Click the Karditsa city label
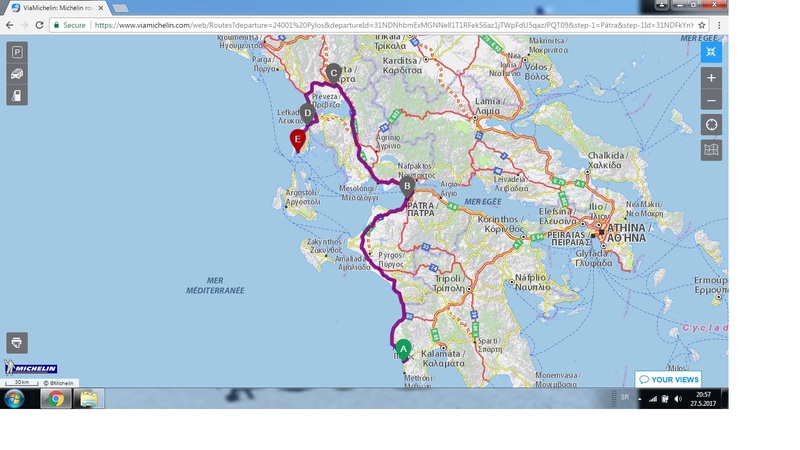 [403, 65]
